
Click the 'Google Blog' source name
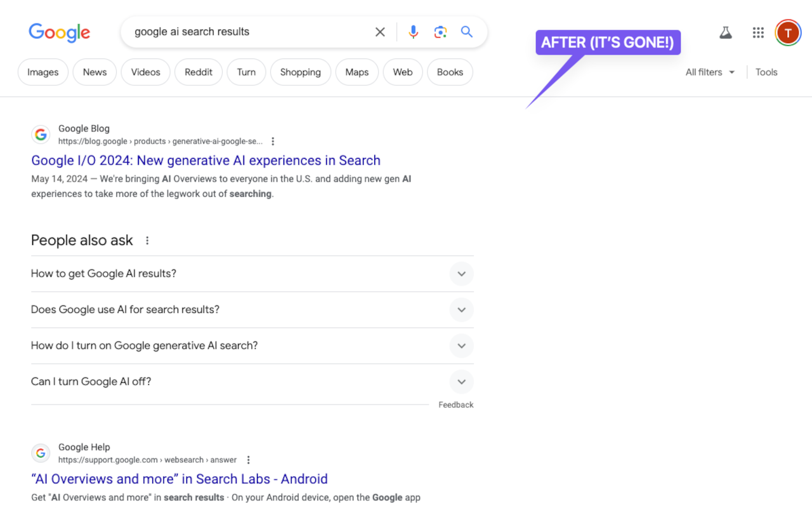tap(84, 129)
